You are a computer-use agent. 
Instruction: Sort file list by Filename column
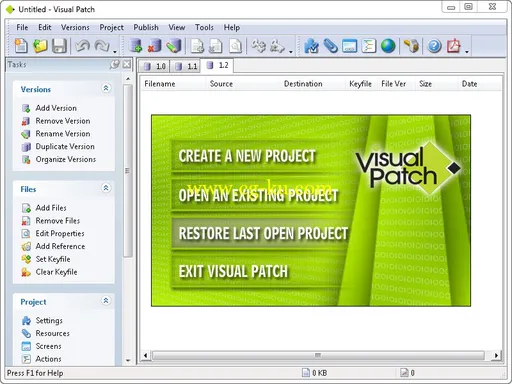point(173,84)
